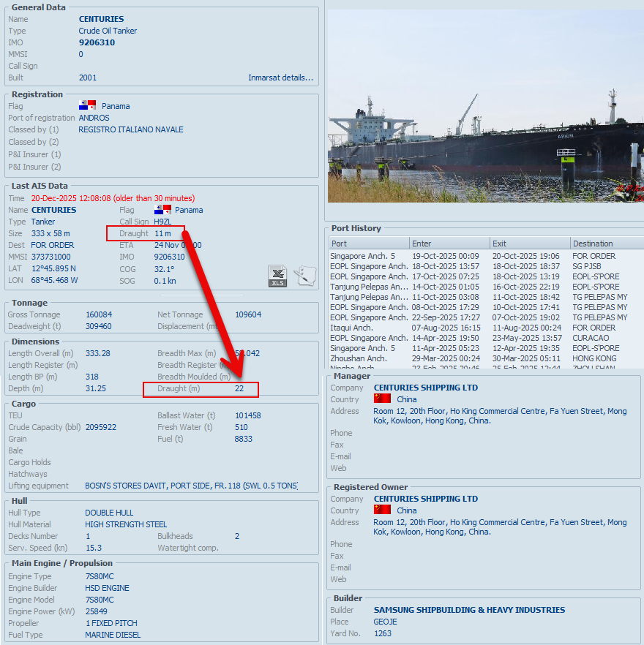This screenshot has height=645, width=644.
Task: Click AIS draught value 11 m
Action: tap(162, 233)
